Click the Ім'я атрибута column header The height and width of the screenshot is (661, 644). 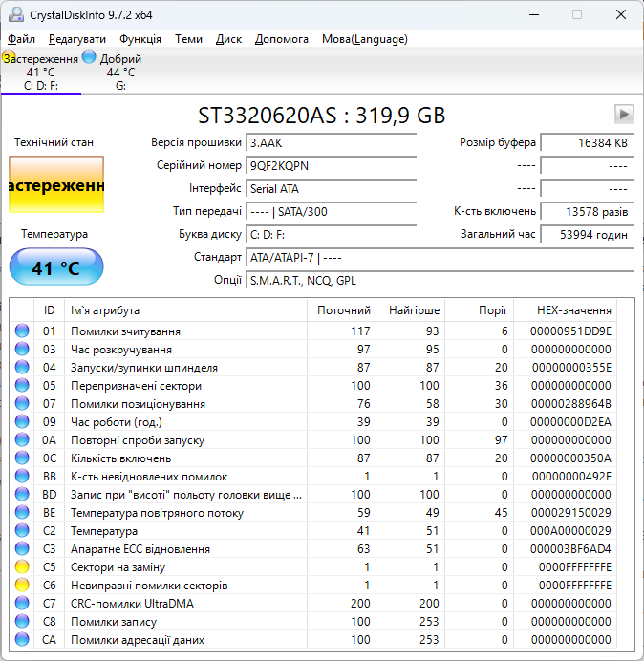pos(185,310)
